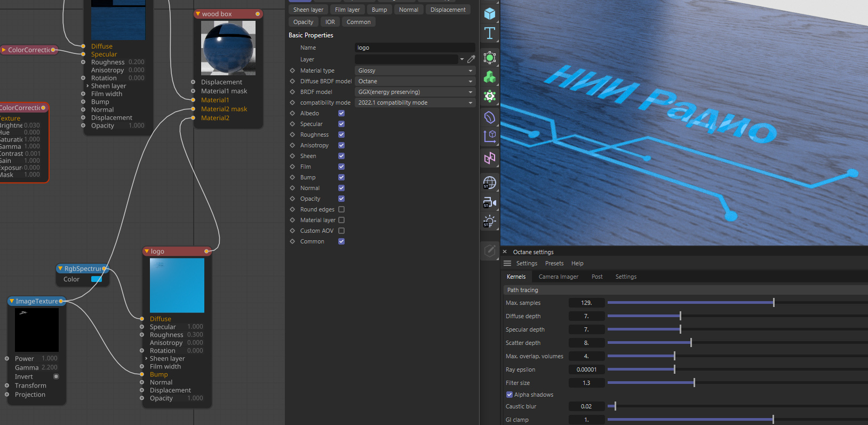Click the wood box node output port
The image size is (868, 425).
coord(258,14)
